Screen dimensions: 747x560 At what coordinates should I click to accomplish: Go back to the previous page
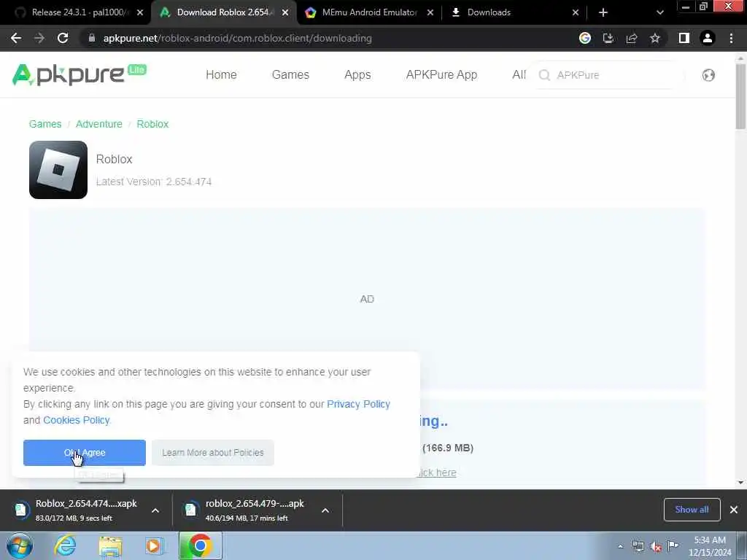pos(16,38)
